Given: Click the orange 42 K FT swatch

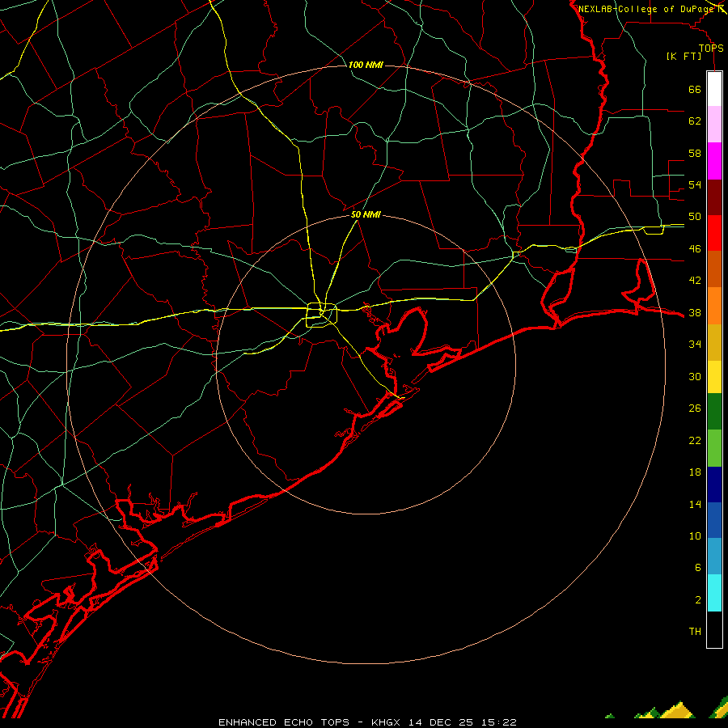Looking at the screenshot, I should (x=714, y=306).
